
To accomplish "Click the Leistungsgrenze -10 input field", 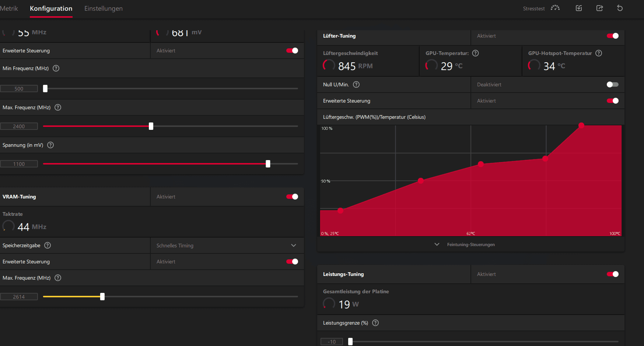I will (x=332, y=342).
